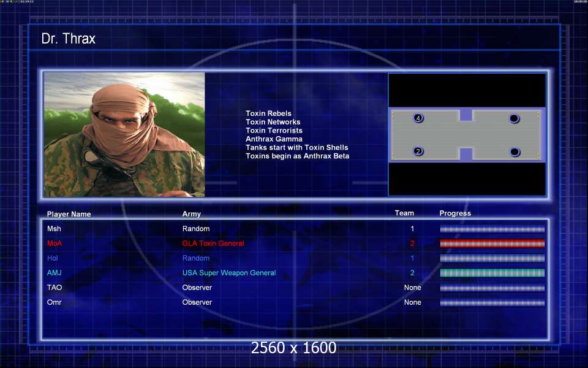Click "GLA Toxin General" army entry
The image size is (588, 368).
[213, 243]
